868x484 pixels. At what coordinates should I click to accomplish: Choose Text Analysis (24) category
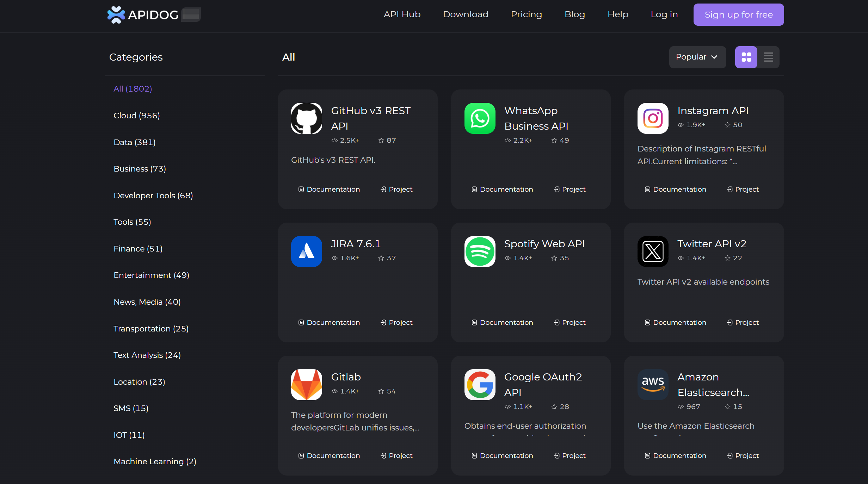(147, 355)
